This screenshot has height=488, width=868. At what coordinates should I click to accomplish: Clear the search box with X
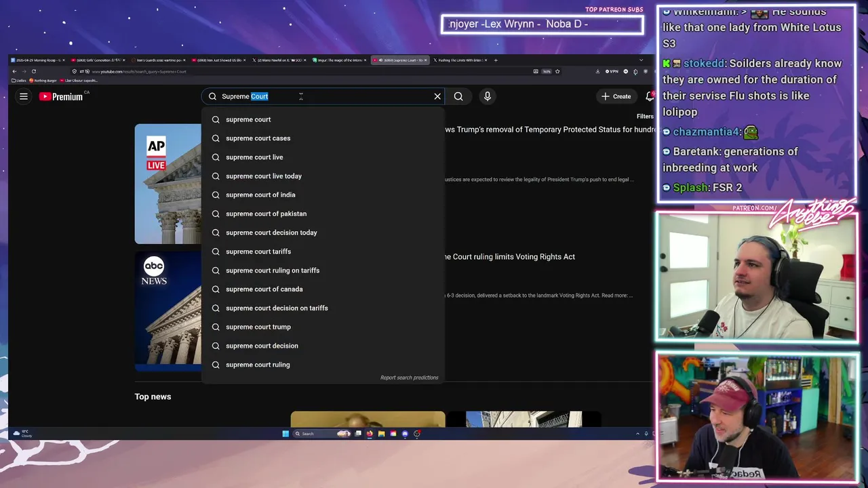(x=437, y=96)
